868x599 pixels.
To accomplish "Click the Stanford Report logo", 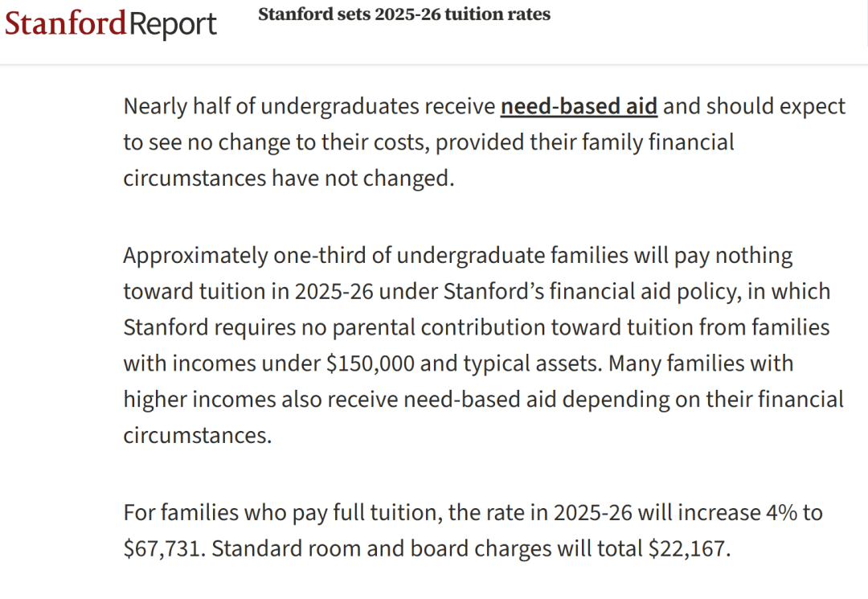I will point(110,23).
